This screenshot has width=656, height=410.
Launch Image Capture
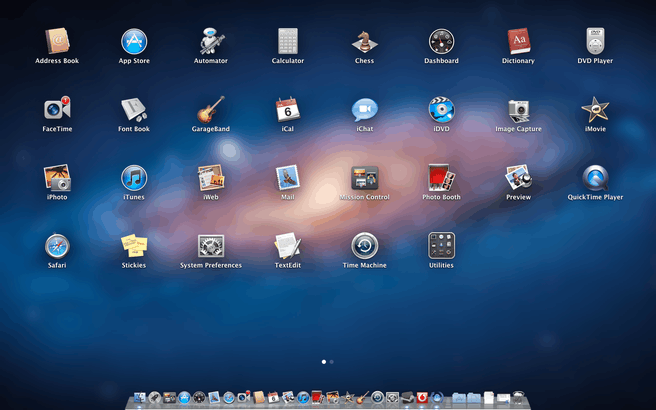click(x=518, y=110)
